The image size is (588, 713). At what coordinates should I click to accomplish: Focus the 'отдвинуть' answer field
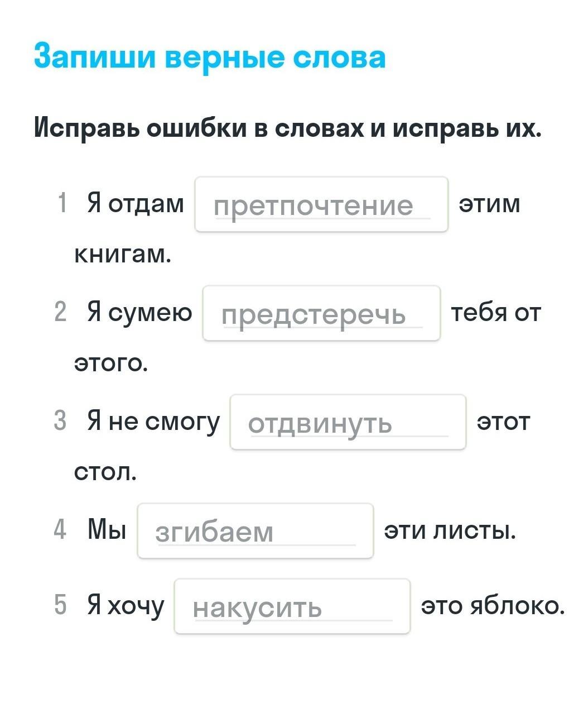[348, 422]
